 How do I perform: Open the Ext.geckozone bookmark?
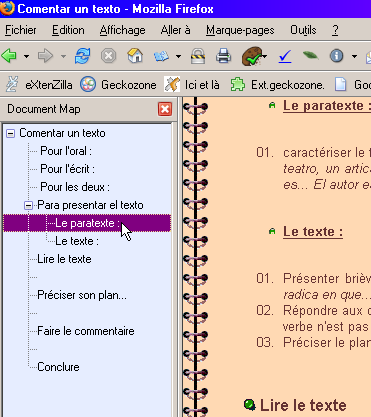tap(277, 85)
